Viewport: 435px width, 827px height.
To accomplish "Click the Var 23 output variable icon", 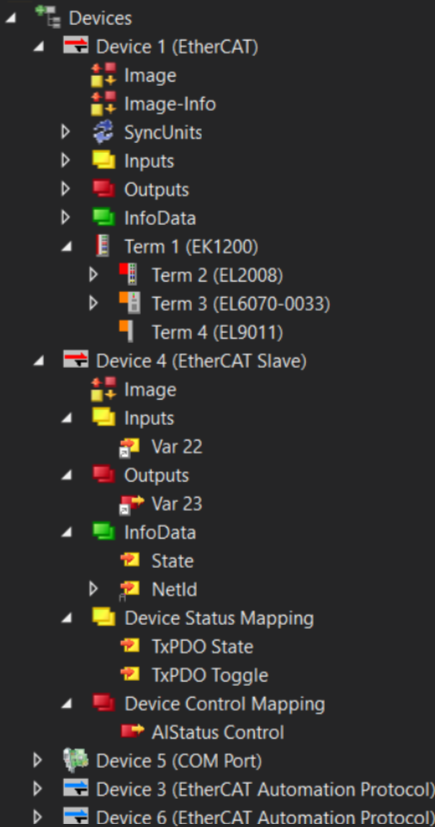I will point(131,505).
